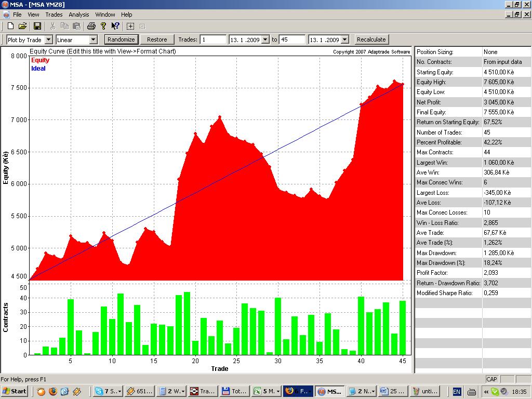Open the Trades menu
Image resolution: width=532 pixels, height=399 pixels.
click(x=54, y=15)
